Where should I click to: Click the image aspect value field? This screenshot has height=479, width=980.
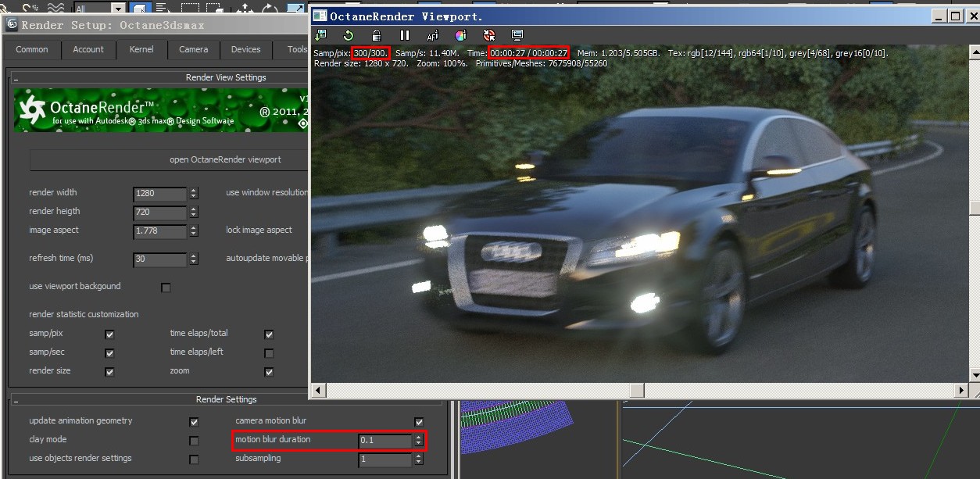pos(159,231)
